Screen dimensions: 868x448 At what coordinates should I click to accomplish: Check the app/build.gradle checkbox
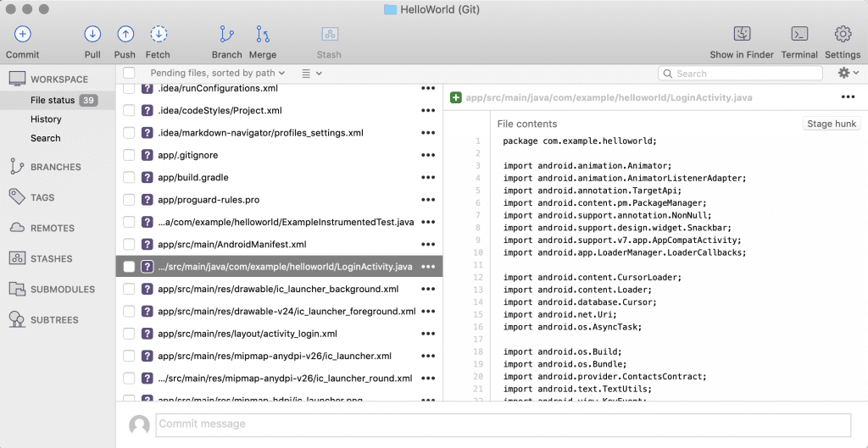(x=129, y=178)
